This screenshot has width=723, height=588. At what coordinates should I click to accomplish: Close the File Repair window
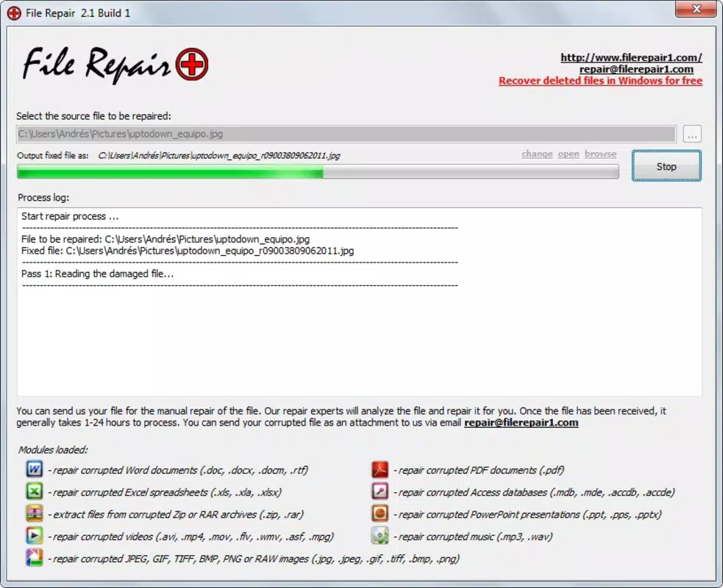(697, 9)
